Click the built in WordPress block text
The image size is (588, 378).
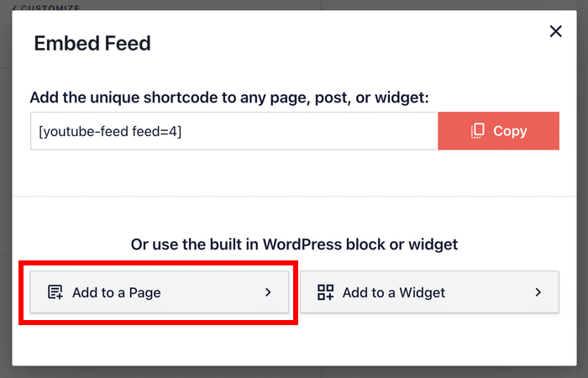(x=294, y=244)
